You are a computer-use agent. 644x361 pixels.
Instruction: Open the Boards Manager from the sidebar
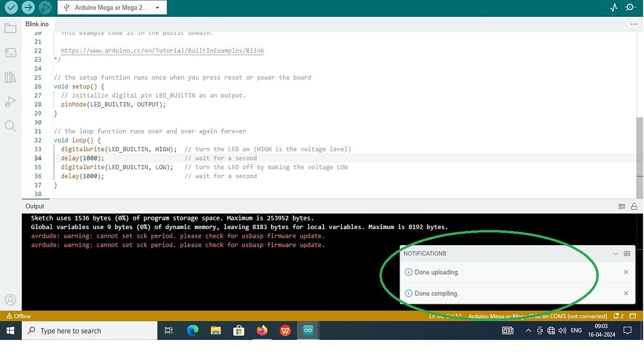click(10, 53)
